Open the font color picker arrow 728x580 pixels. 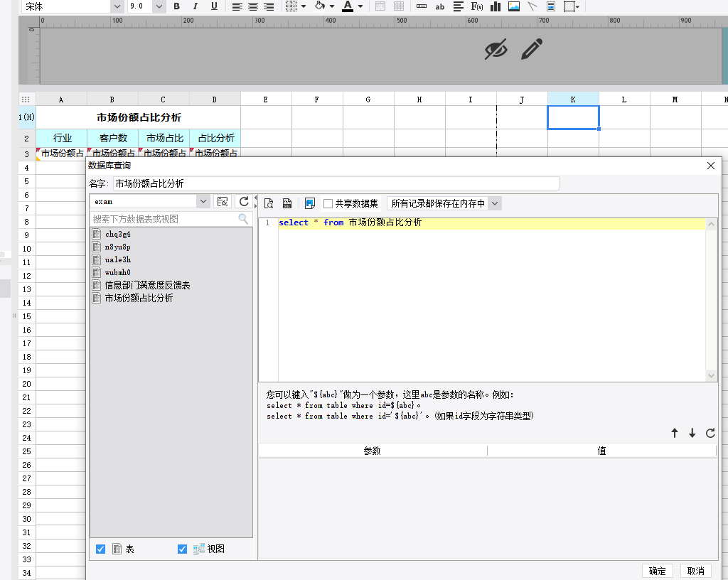360,6
